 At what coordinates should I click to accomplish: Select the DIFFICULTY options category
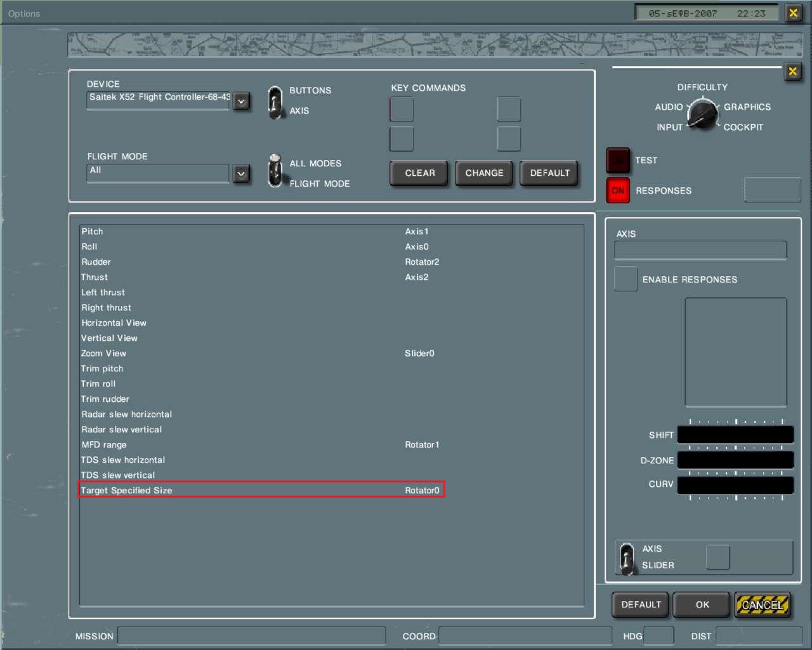tap(702, 88)
